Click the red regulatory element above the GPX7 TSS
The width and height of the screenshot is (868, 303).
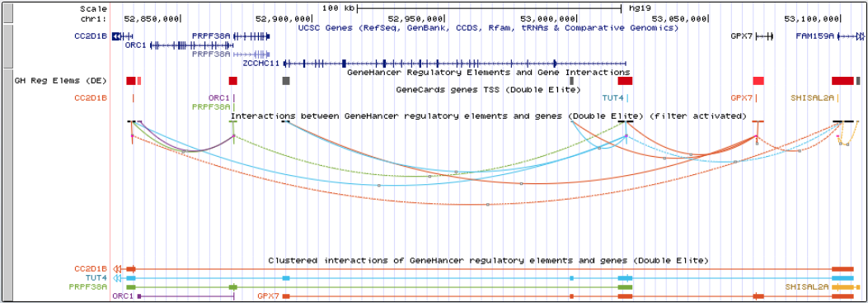pos(758,81)
